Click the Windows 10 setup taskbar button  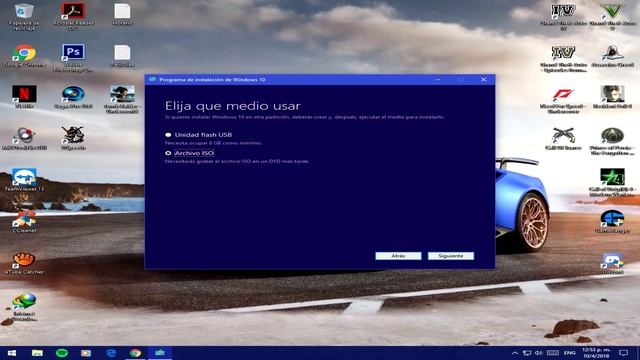pyautogui.click(x=160, y=353)
